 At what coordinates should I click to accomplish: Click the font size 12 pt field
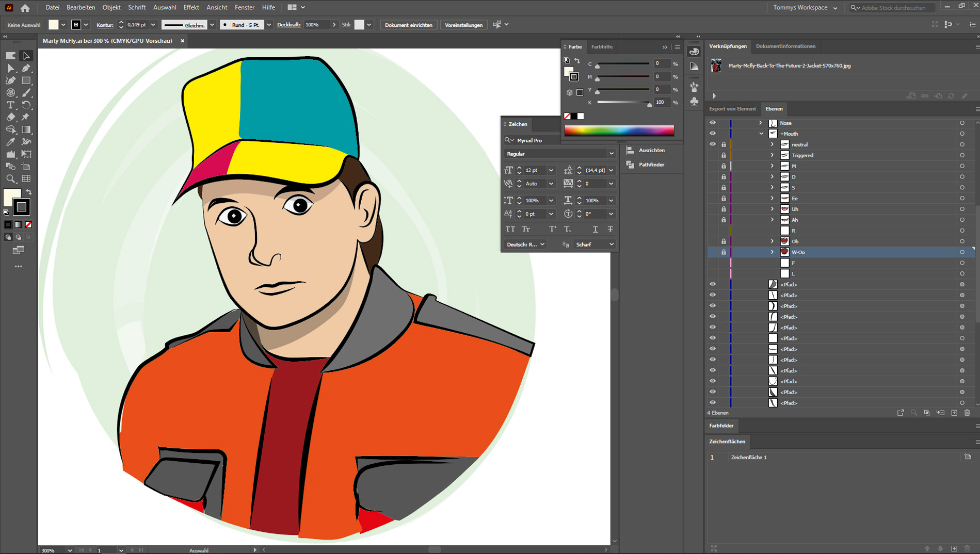click(535, 170)
